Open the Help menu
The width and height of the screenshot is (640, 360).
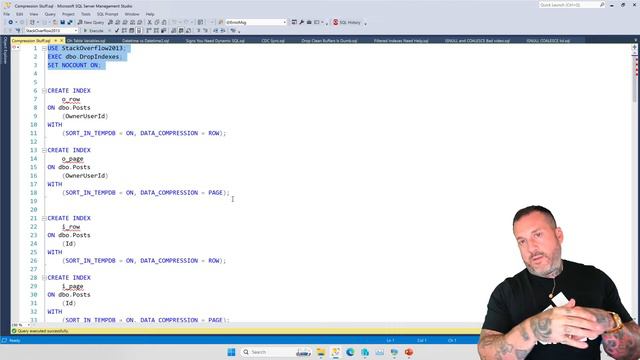pos(150,14)
